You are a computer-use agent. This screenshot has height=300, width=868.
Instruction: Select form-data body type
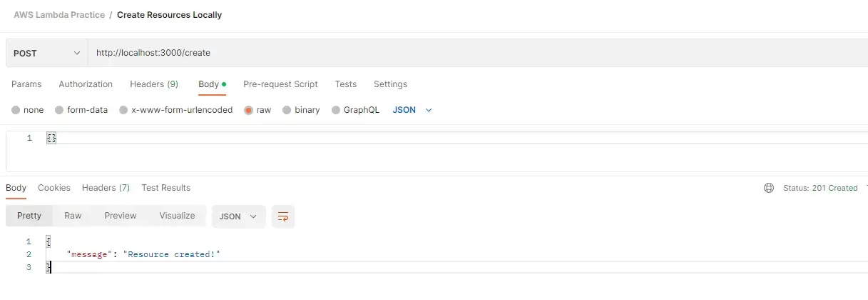point(60,110)
